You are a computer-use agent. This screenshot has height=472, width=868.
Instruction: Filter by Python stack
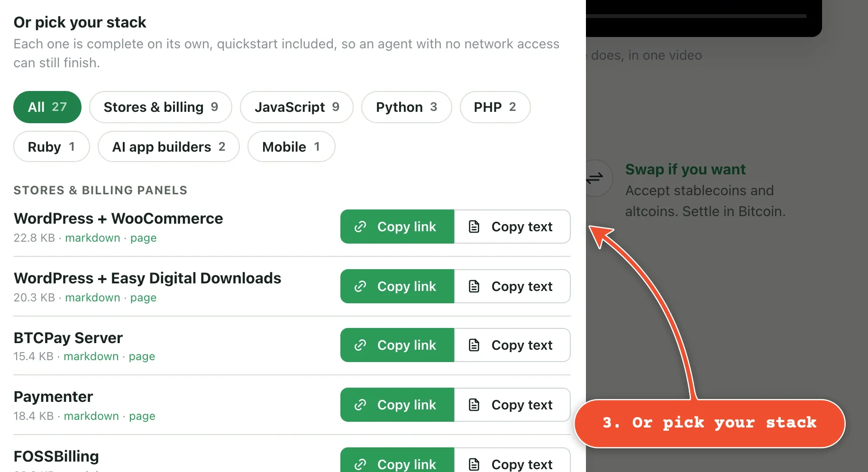(407, 107)
